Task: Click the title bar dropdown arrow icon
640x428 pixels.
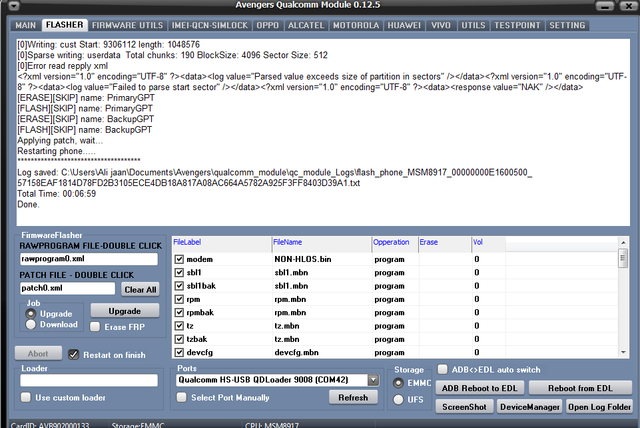Action: [x=14, y=6]
